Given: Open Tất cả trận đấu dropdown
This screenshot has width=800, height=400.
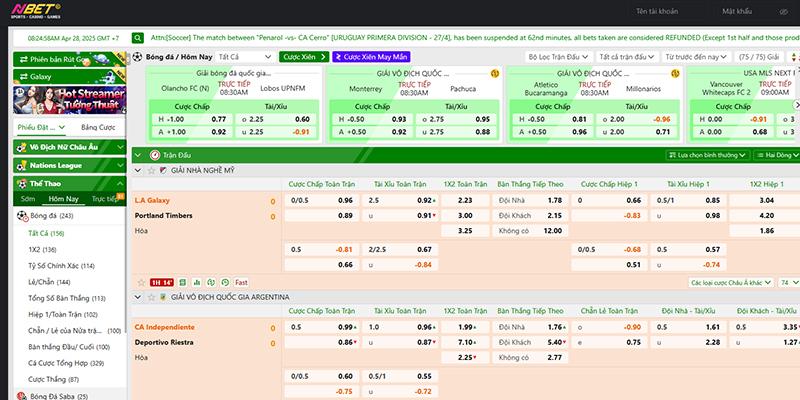Looking at the screenshot, I should (x=627, y=57).
